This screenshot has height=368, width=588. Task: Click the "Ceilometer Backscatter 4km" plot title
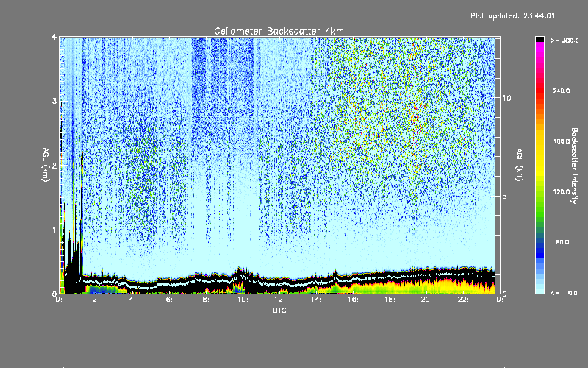tap(279, 31)
